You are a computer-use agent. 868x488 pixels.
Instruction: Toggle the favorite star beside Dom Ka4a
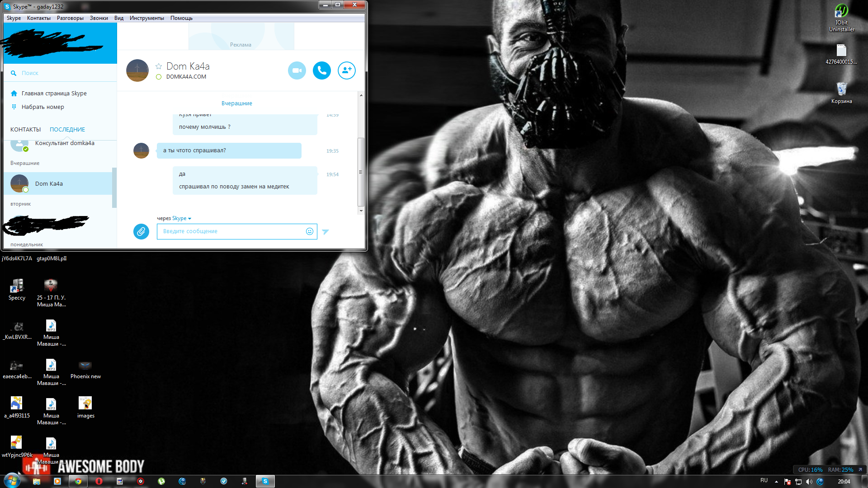click(159, 66)
